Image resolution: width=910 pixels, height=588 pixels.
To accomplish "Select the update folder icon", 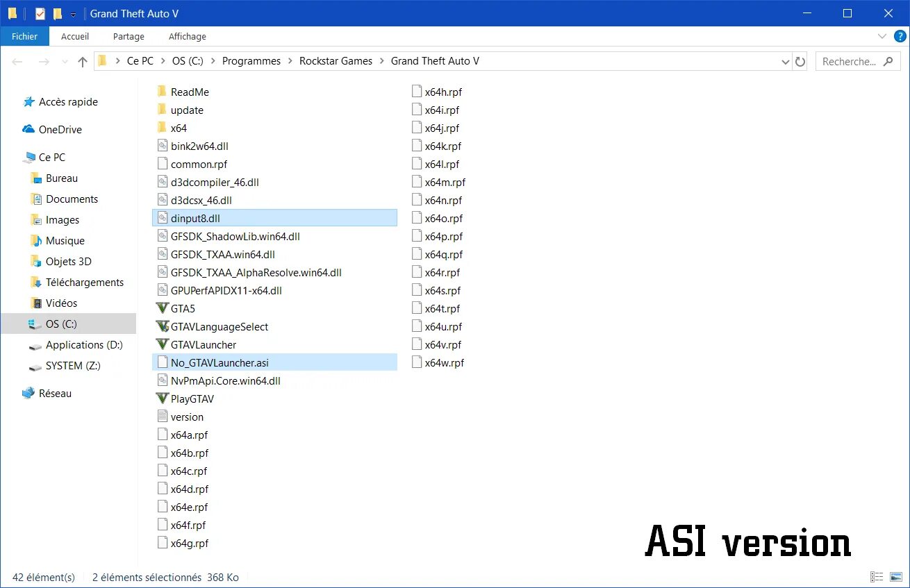I will [162, 110].
